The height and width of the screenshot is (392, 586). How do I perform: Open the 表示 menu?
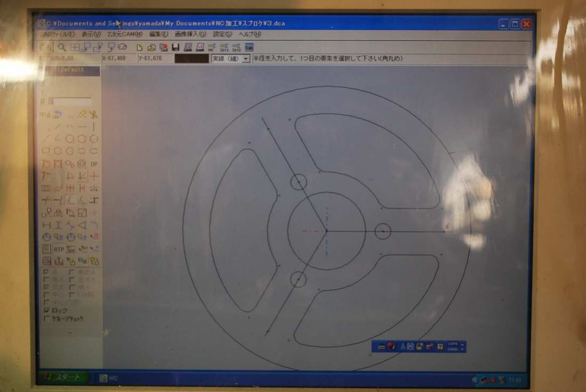coord(91,35)
